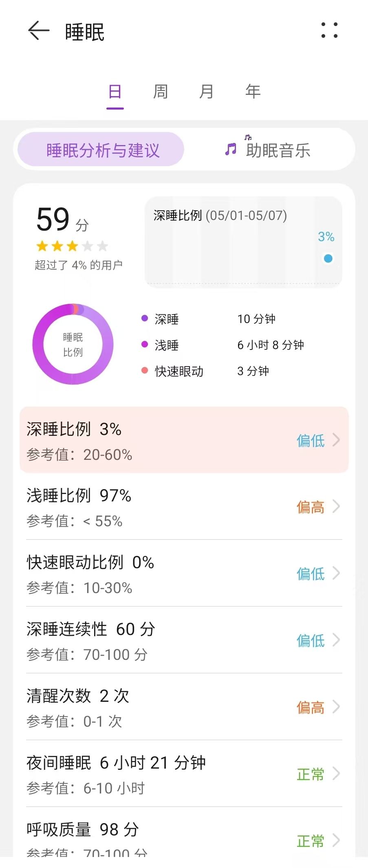Tap the 快速眼动 red legend dot
Image resolution: width=368 pixels, height=868 pixels.
pos(144,370)
